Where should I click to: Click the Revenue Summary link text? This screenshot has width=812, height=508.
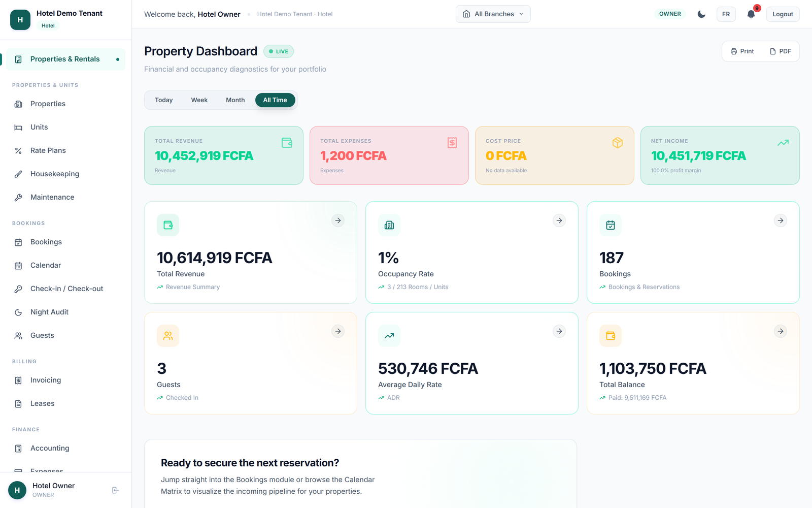193,287
